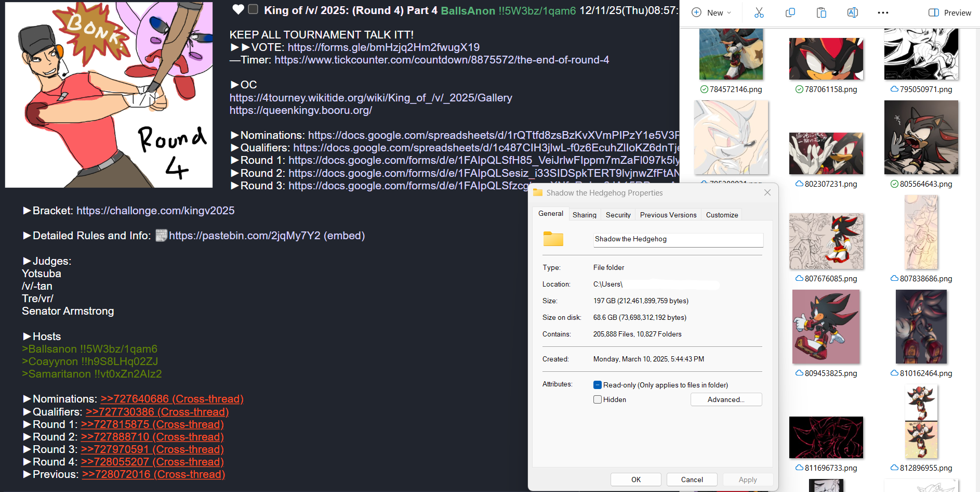980x492 pixels.
Task: Click the cloud status icon beside 812896955.png
Action: point(894,468)
